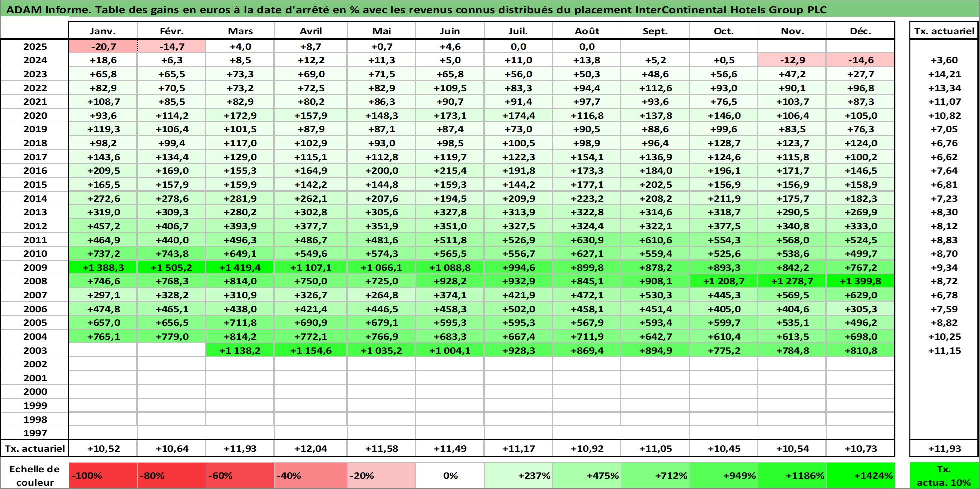Click the +73,3 cell in 2023
This screenshot has width=980, height=489.
coord(240,74)
